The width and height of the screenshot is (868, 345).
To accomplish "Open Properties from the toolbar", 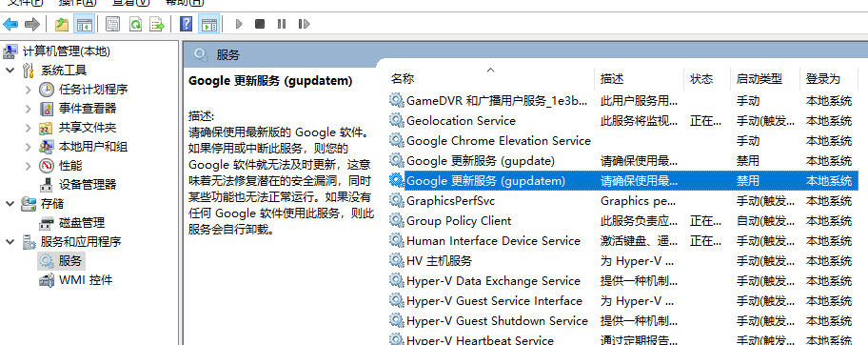I will [x=113, y=24].
